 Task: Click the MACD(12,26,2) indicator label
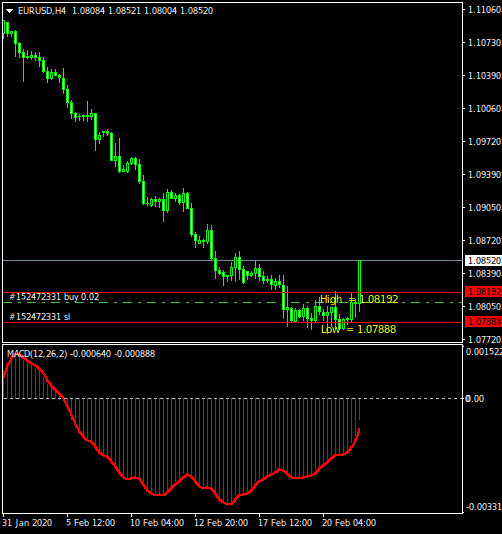[37, 354]
